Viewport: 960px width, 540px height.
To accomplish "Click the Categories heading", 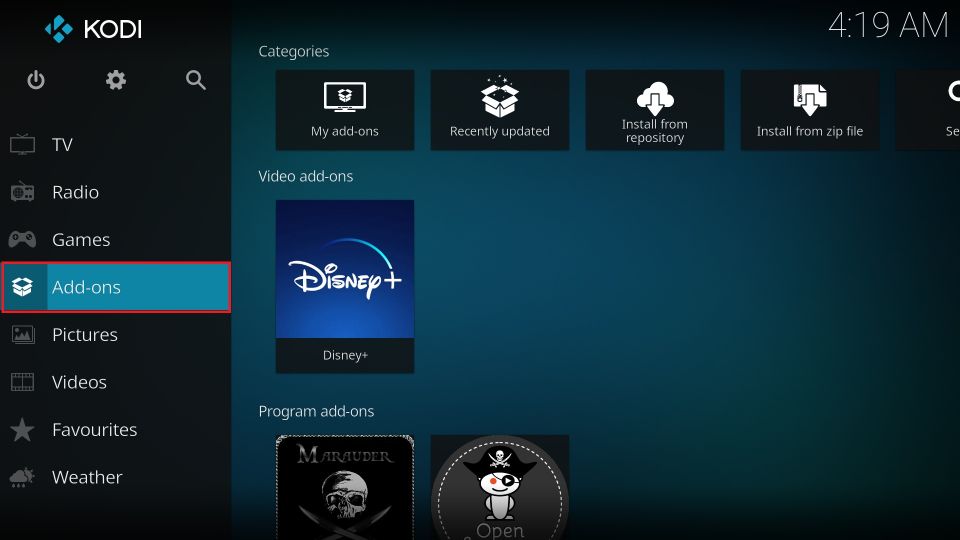I will tap(294, 51).
